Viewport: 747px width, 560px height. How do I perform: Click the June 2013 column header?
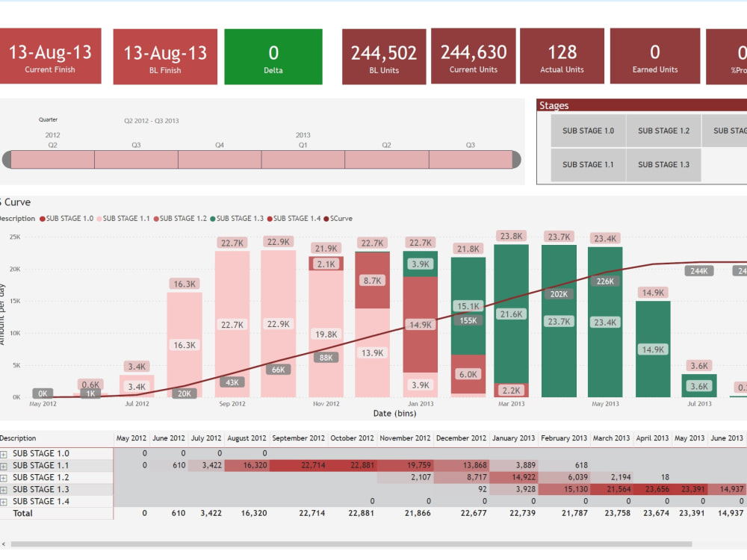click(x=727, y=438)
